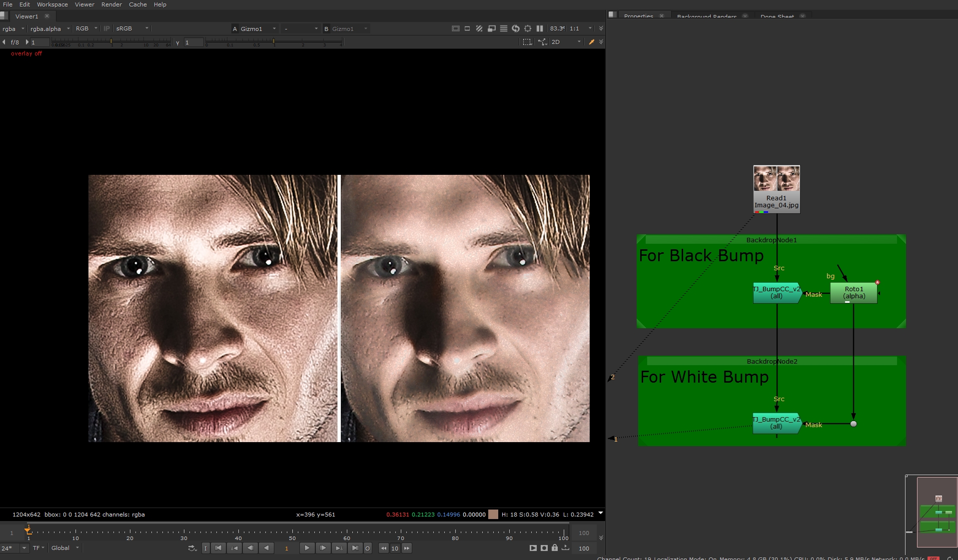The height and width of the screenshot is (560, 958).
Task: Click the diagonal-stripes clipping warning icon
Action: coord(479,28)
